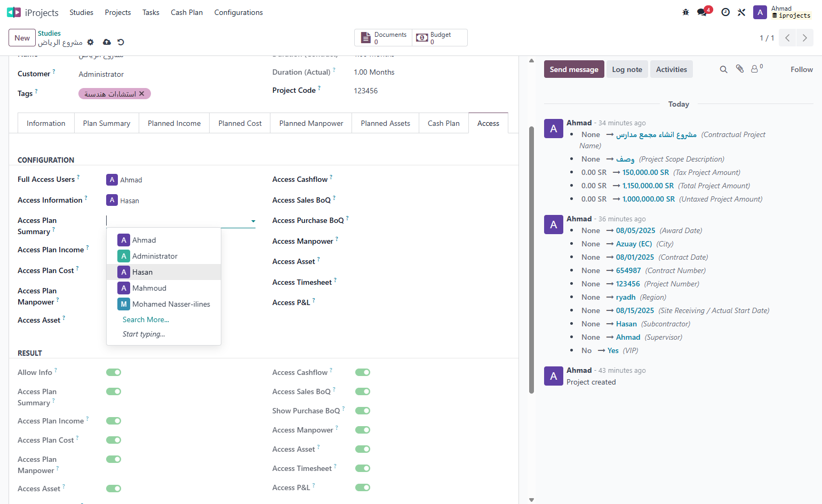
Task: Click Ahmad avatar on Project created message
Action: pyautogui.click(x=554, y=376)
